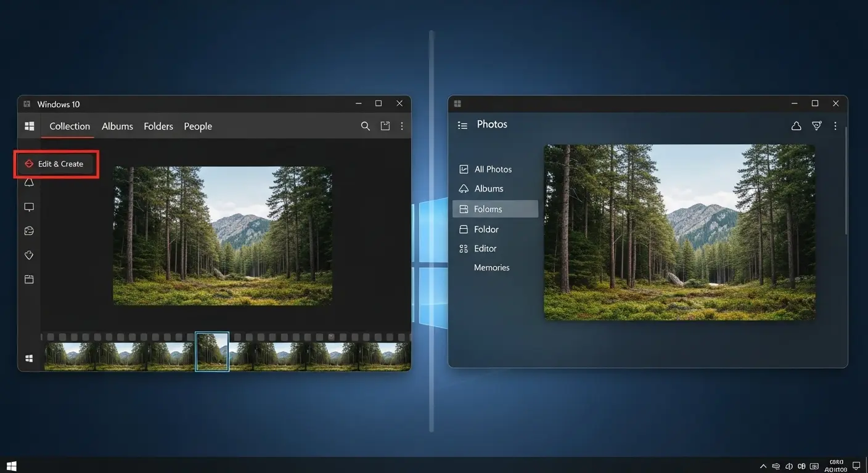This screenshot has width=868, height=473.
Task: Open the three-dot menu in the left window
Action: pos(401,126)
